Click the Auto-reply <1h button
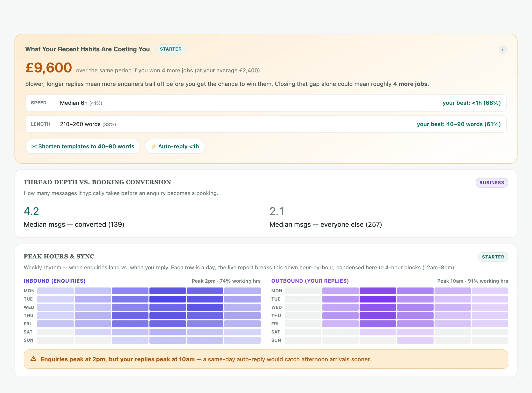This screenshot has height=393, width=532. [x=175, y=146]
